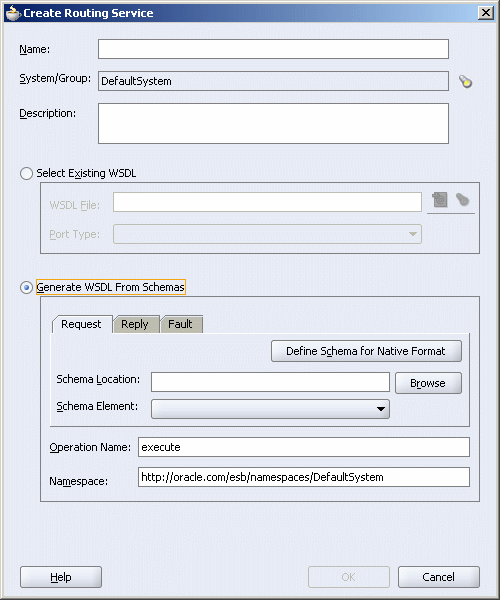Cancel the Create Routing Service dialog
The width and height of the screenshot is (500, 600).
point(439,577)
